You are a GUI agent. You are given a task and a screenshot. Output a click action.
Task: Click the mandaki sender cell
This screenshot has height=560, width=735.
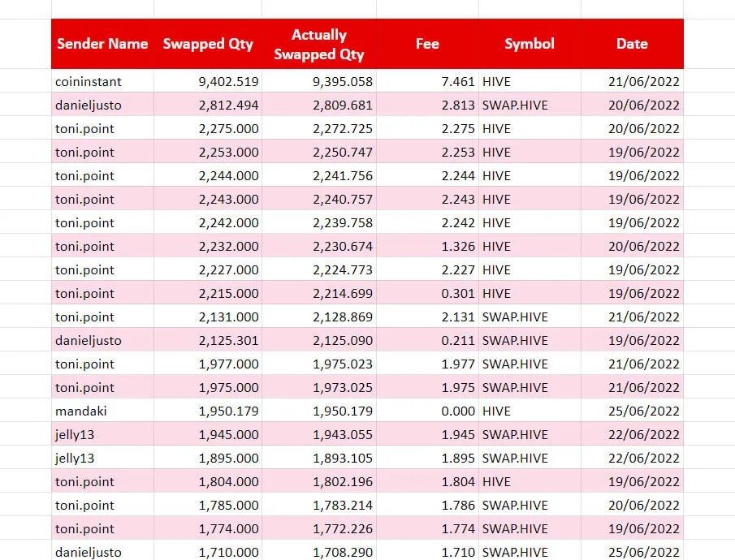pos(102,411)
